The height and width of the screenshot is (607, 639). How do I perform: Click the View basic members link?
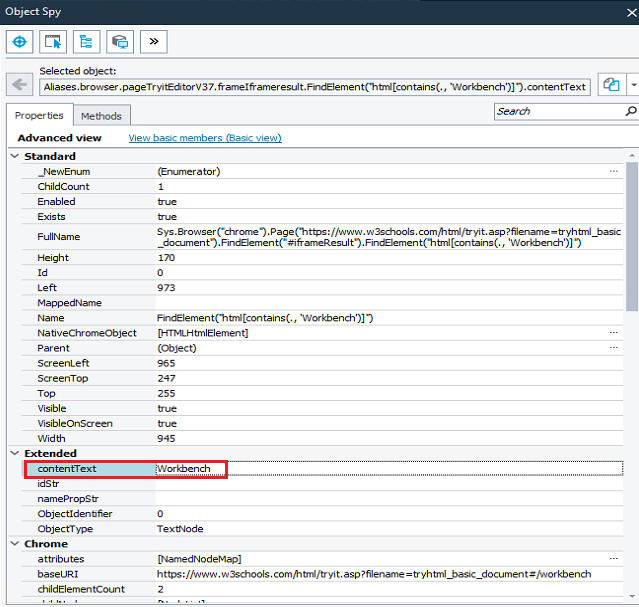tap(205, 138)
